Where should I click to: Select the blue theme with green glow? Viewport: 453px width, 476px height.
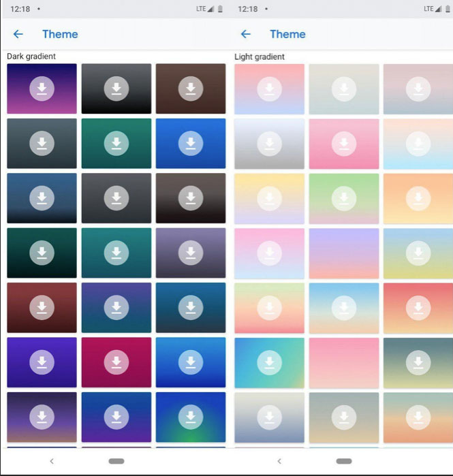click(190, 417)
